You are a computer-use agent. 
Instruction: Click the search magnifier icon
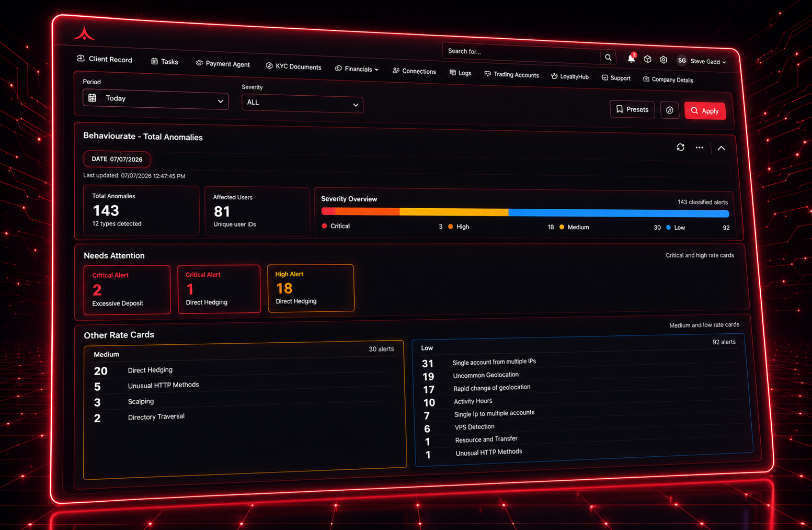pos(608,58)
